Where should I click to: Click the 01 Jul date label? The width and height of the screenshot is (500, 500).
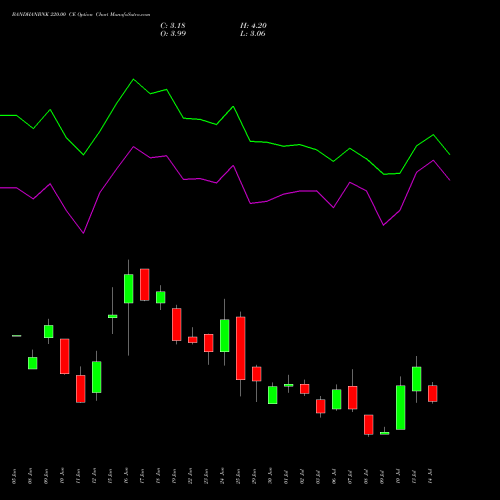(286, 476)
